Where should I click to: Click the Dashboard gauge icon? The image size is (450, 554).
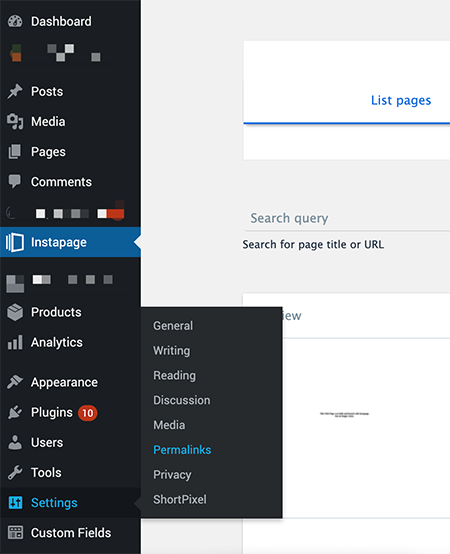pos(15,22)
